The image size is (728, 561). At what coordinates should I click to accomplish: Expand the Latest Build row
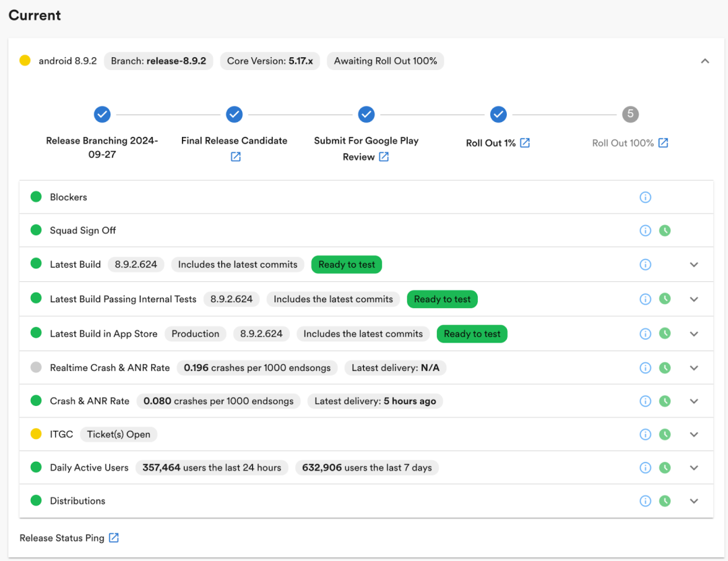(694, 264)
